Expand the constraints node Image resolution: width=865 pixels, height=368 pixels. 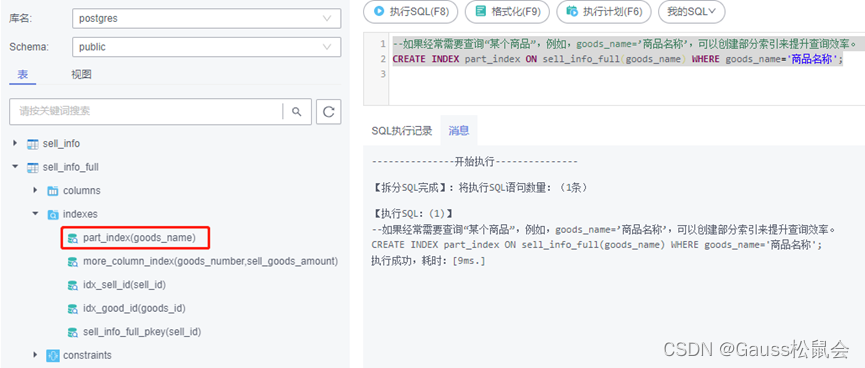coord(36,355)
